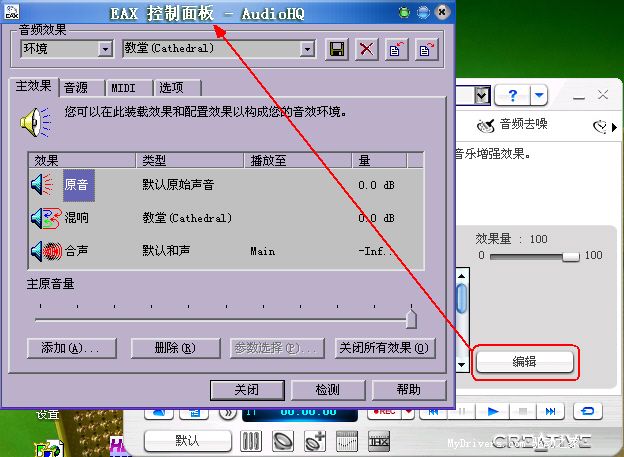Click the 添加(A)... button
The height and width of the screenshot is (457, 624).
click(72, 348)
